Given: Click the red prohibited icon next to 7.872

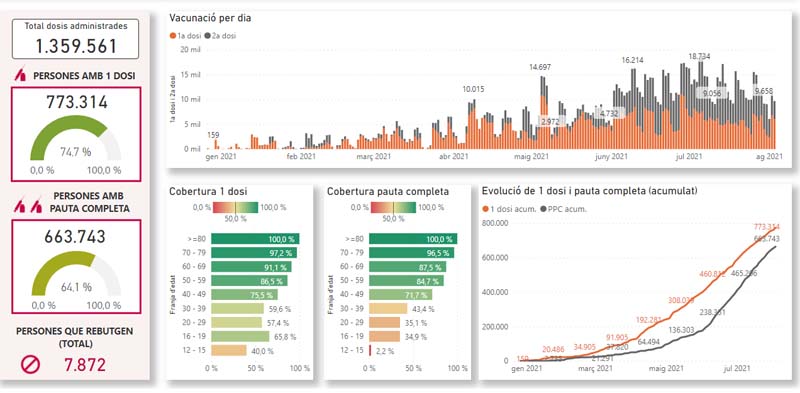Looking at the screenshot, I should pos(30,365).
